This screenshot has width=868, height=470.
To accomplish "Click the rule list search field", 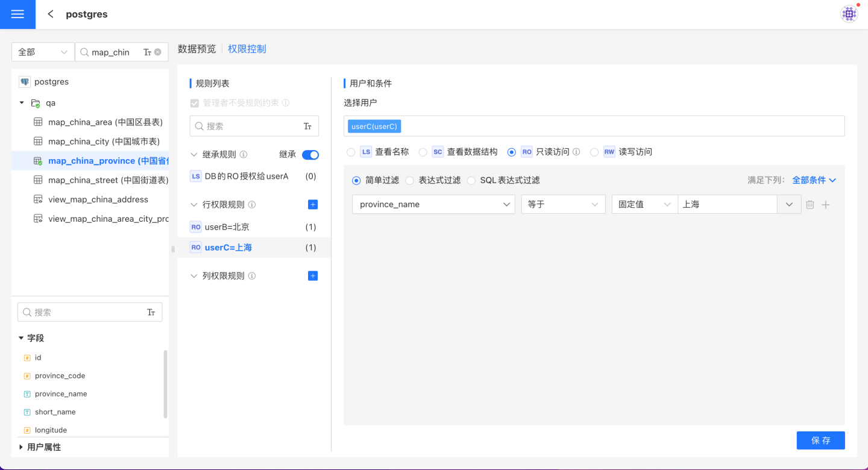I will pos(247,127).
